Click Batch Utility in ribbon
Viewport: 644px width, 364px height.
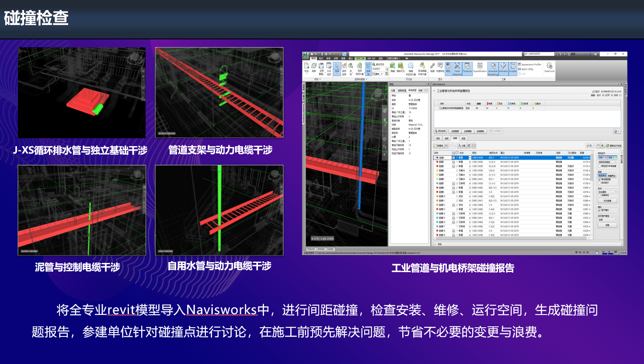point(526,69)
